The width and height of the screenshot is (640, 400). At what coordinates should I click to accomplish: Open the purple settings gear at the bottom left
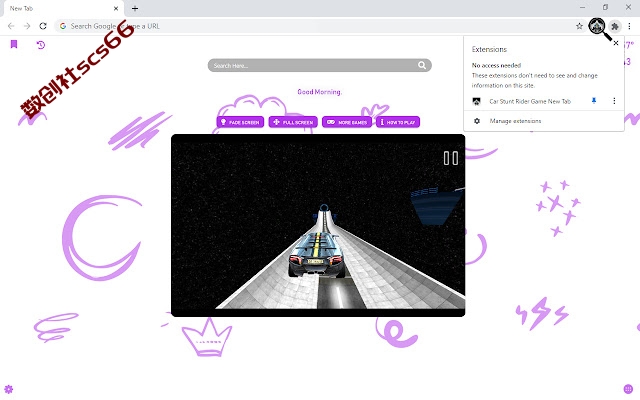click(9, 389)
